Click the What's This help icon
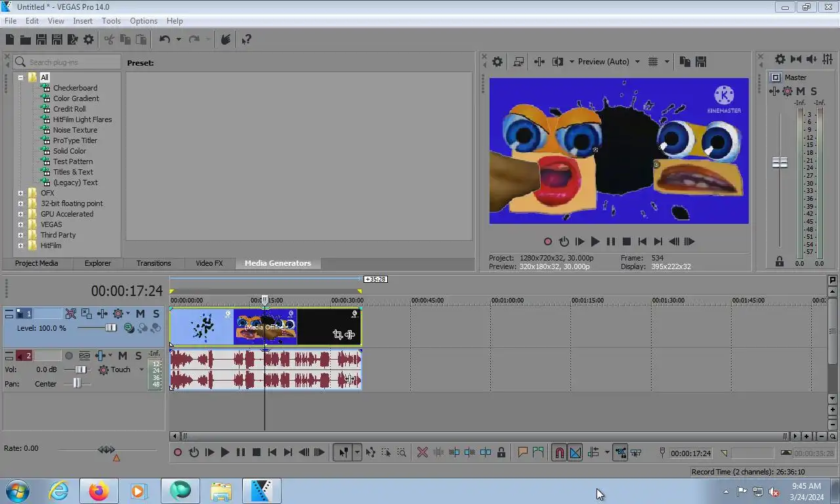Viewport: 840px width, 504px height. pos(246,40)
